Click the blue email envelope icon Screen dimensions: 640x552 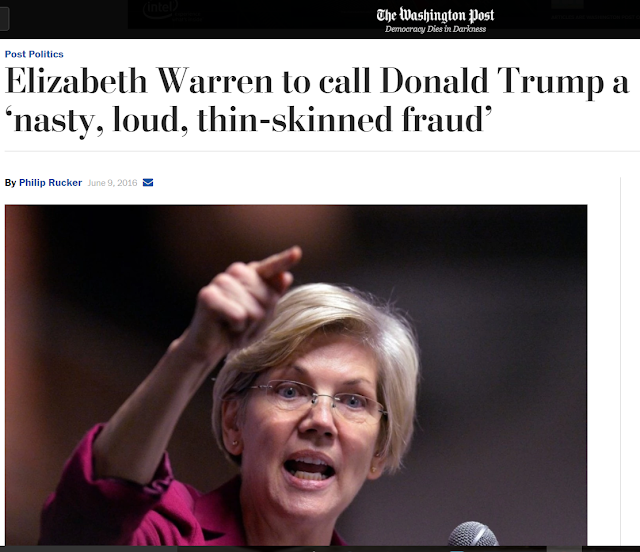click(x=148, y=183)
